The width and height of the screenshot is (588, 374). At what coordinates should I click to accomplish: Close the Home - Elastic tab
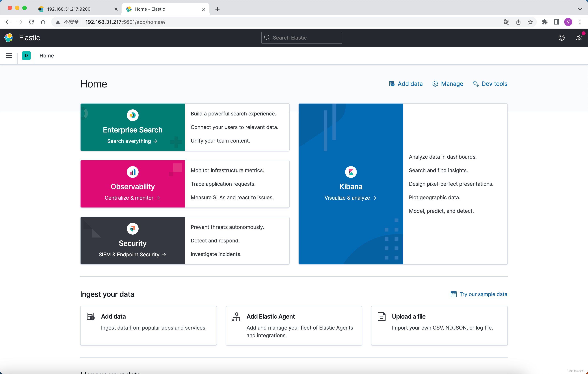coord(203,9)
